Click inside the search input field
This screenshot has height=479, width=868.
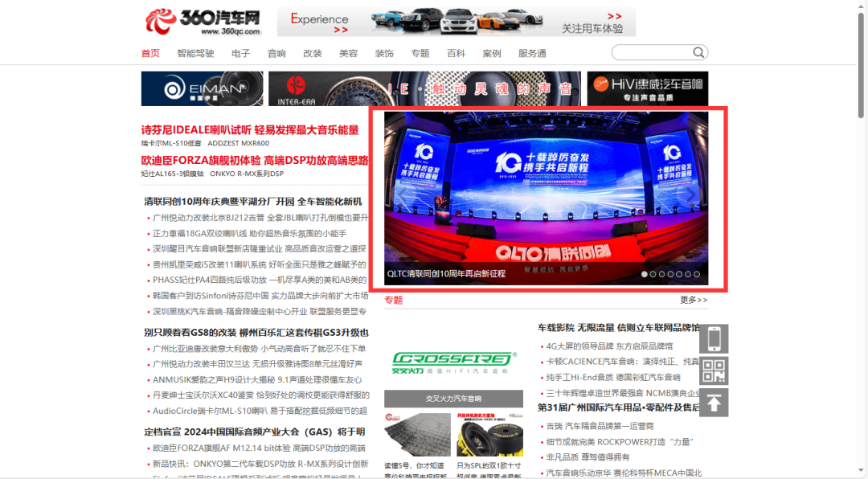coord(652,52)
